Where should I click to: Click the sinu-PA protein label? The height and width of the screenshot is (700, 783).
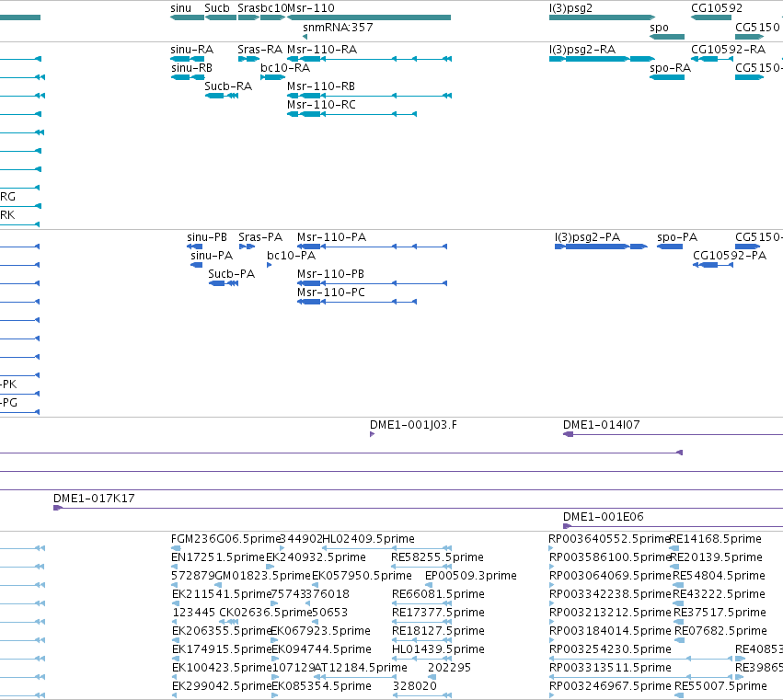[212, 256]
